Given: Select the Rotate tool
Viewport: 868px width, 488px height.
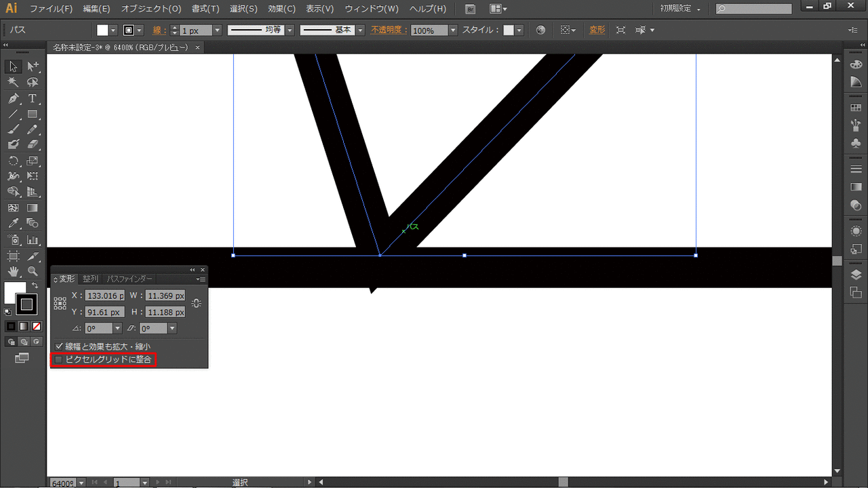Looking at the screenshot, I should [13, 161].
